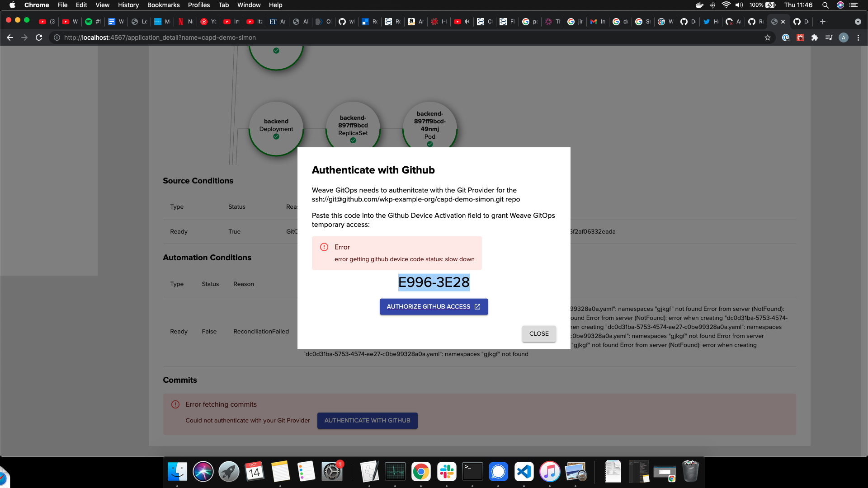This screenshot has height=488, width=868.
Task: Click the ReconciliationFailed reason cell
Action: pos(261,331)
